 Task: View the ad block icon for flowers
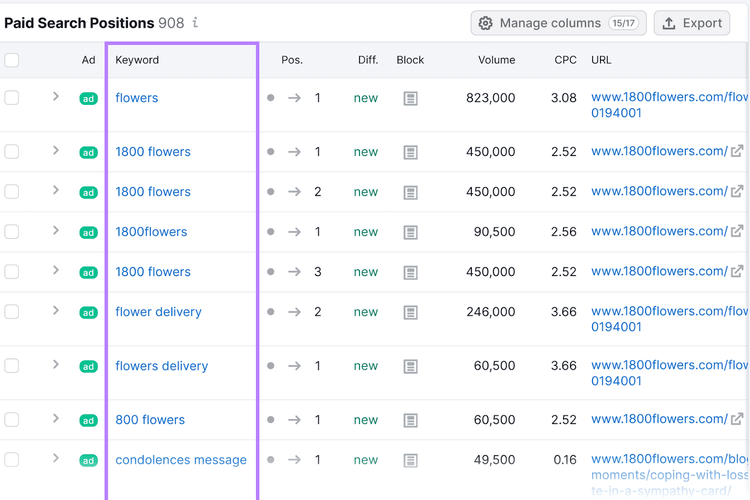[x=410, y=99]
